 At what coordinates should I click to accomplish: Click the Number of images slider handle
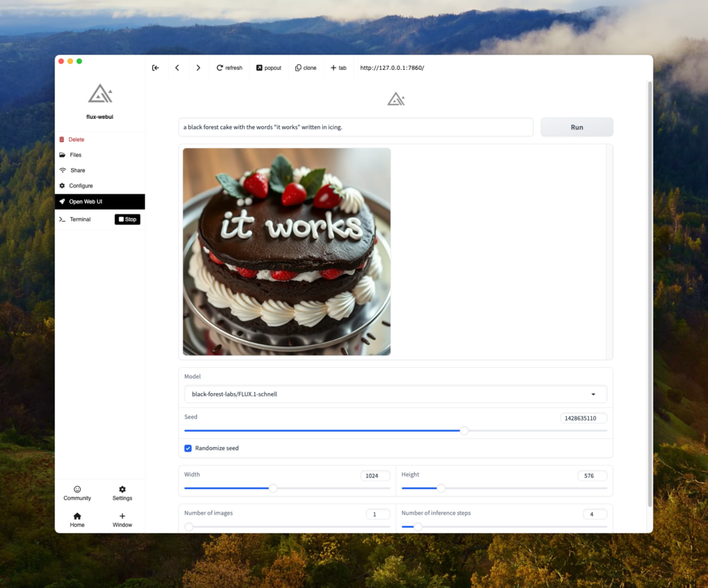click(189, 526)
